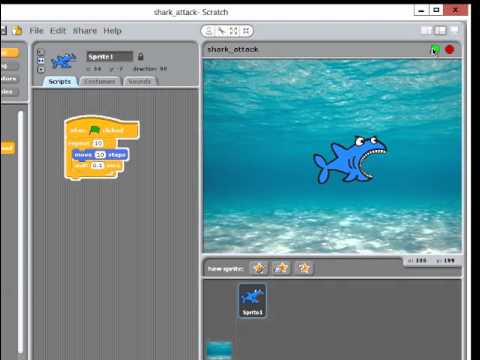Select the Duplicate stamp tool

(x=209, y=31)
